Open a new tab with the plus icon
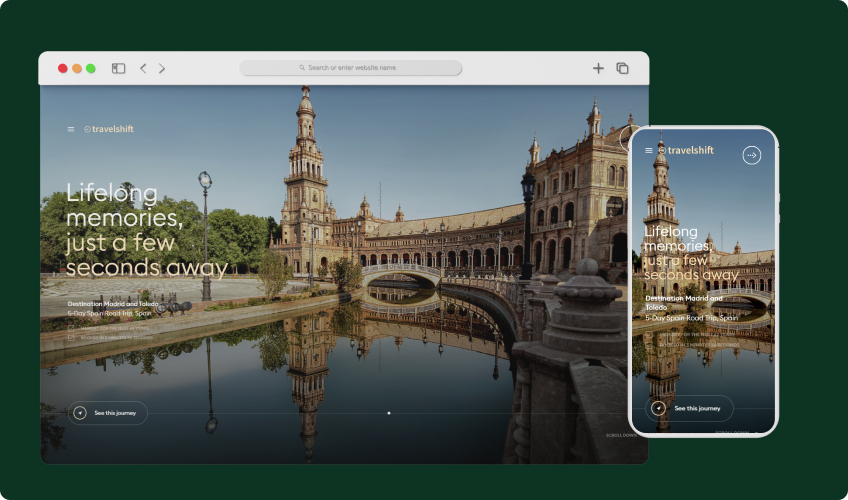 pos(598,68)
